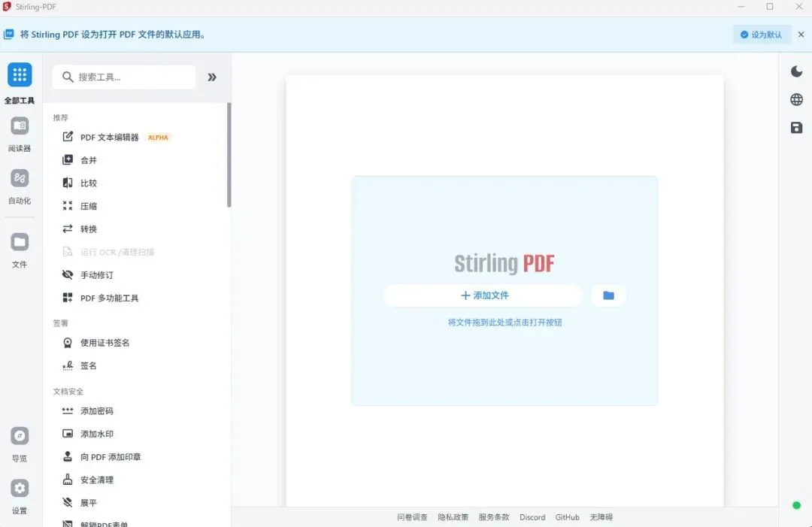Open the 文件 file manager
The image size is (812, 527).
click(x=20, y=242)
